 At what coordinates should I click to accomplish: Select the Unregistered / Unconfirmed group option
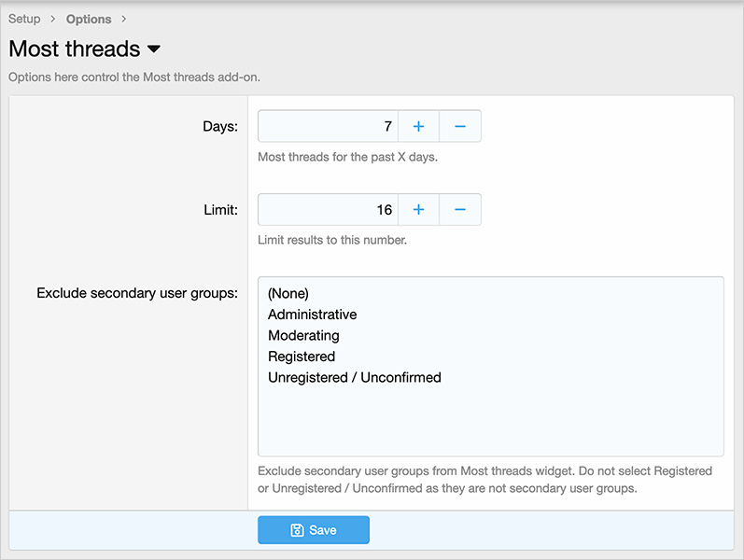[x=354, y=378]
